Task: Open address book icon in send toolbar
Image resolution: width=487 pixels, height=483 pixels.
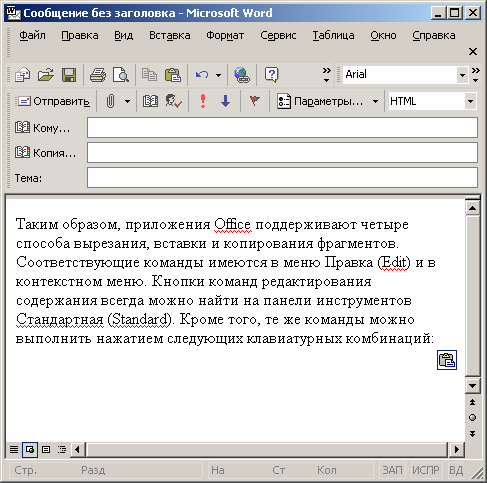Action: tap(150, 101)
